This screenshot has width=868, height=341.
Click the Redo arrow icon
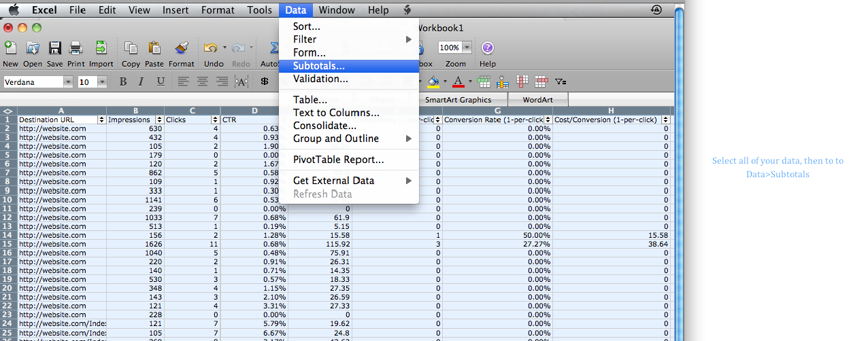tap(238, 48)
